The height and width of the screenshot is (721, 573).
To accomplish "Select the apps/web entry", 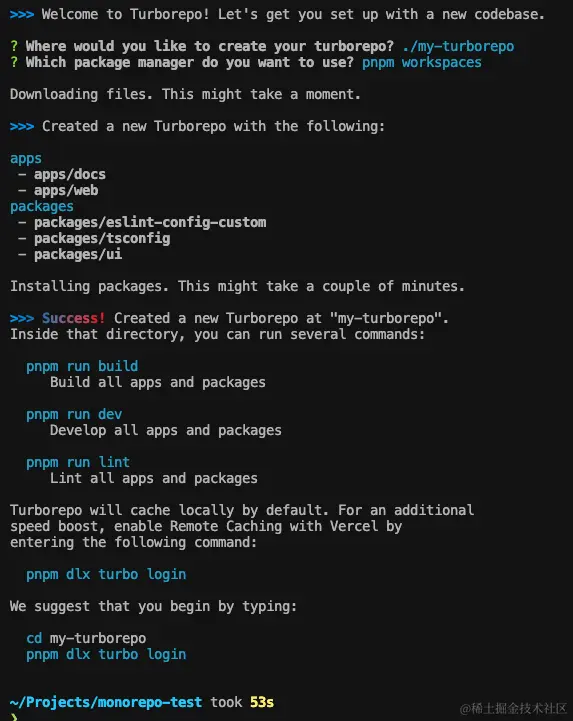I will 66,190.
